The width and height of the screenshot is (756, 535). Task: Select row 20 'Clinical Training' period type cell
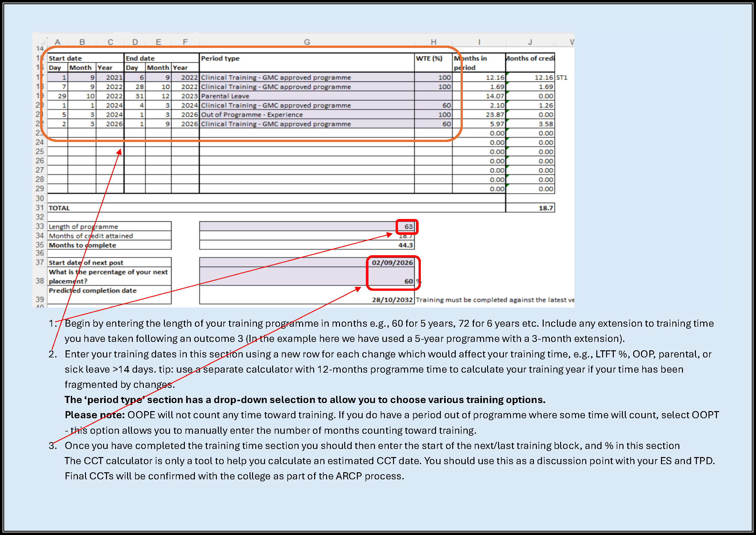tap(306, 105)
